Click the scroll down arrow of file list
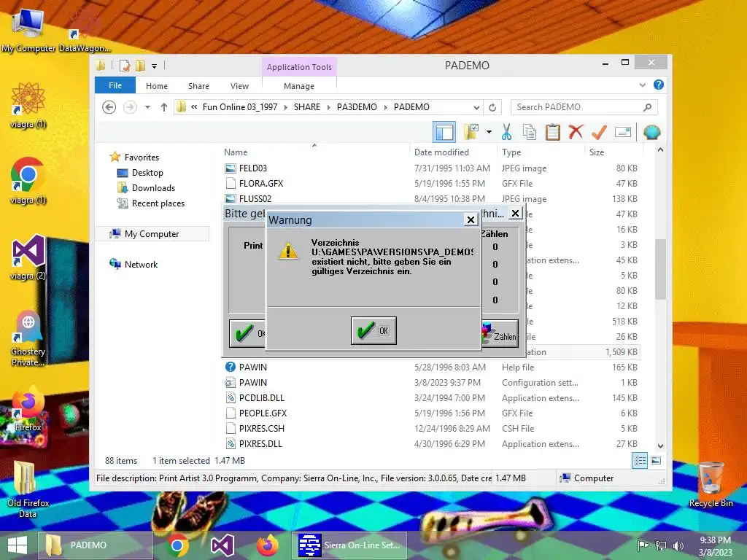The width and height of the screenshot is (747, 560). pos(660,446)
